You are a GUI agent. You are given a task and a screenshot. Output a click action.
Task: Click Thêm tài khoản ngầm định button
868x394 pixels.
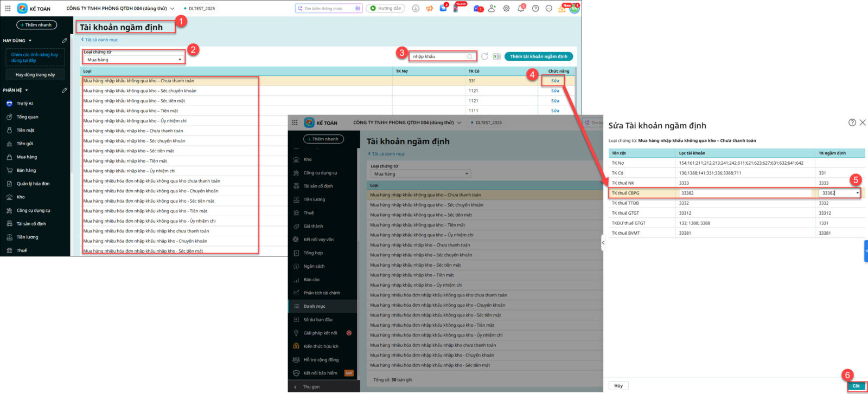pos(538,56)
